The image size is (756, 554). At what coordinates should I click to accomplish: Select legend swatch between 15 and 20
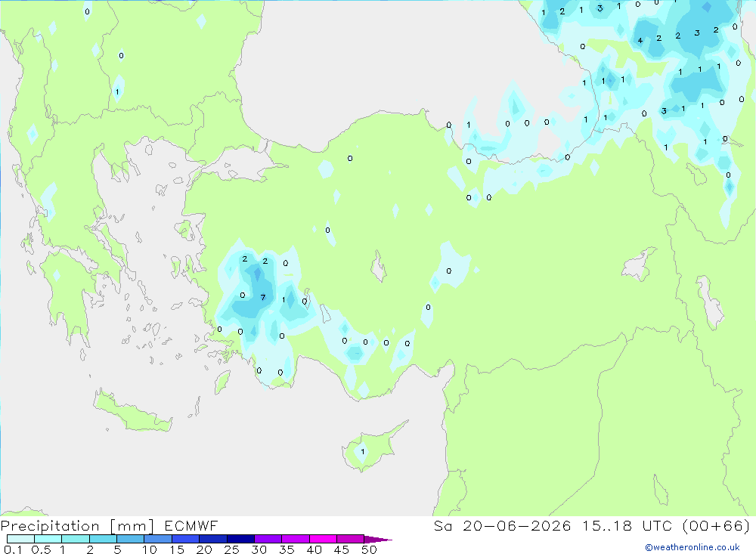[x=186, y=539]
